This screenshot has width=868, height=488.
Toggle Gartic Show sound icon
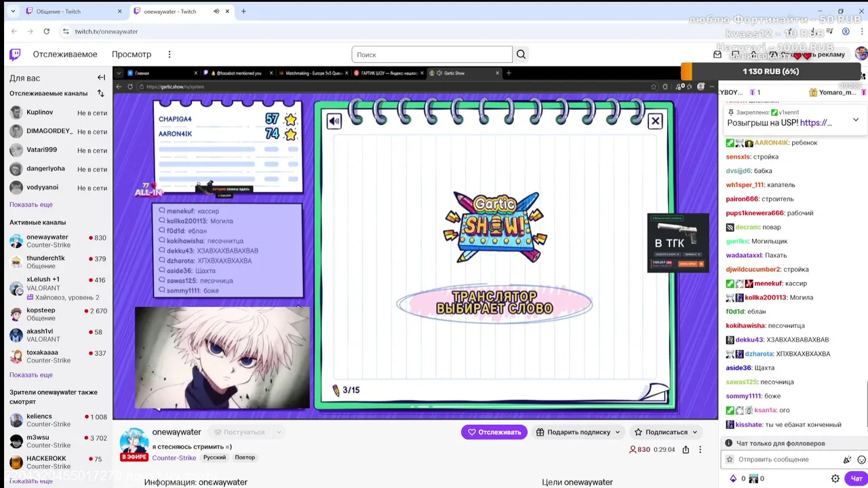(334, 121)
